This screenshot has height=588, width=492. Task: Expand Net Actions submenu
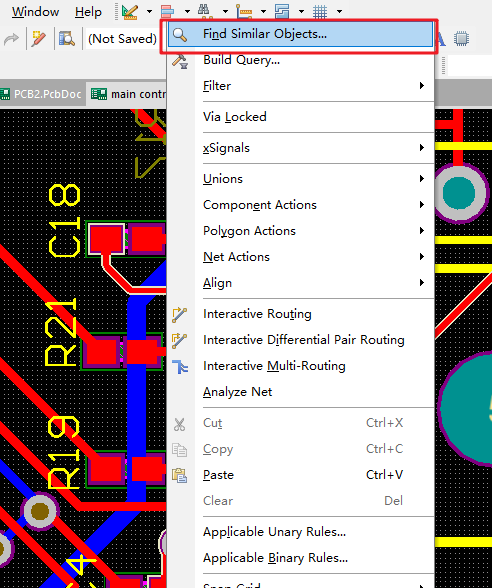click(x=300, y=257)
